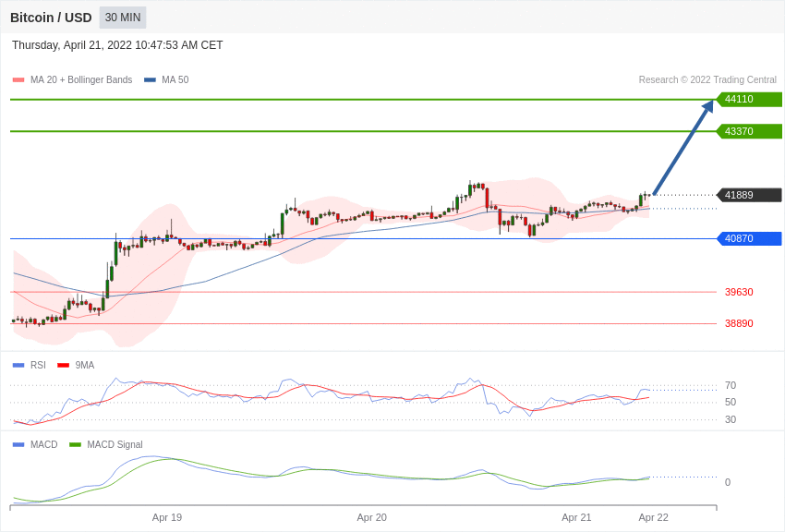This screenshot has height=532, width=785.
Task: Click the 30 MIN timeframe badge
Action: pyautogui.click(x=123, y=18)
